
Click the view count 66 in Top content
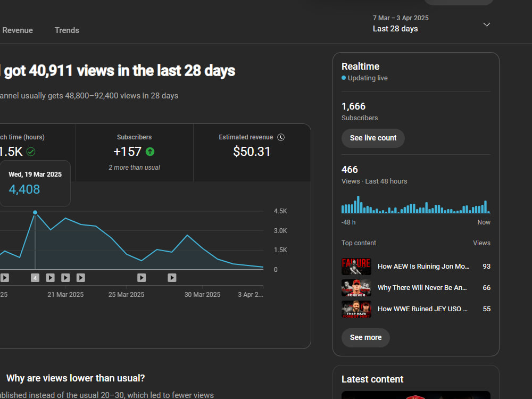487,288
